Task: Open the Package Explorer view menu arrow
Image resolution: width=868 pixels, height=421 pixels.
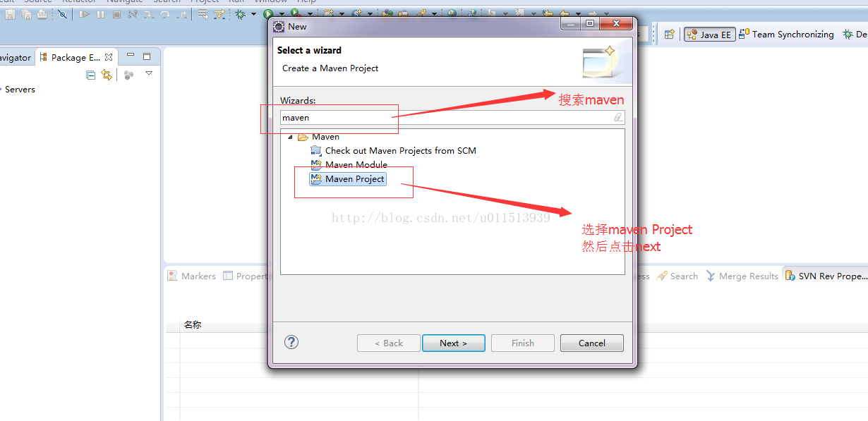Action: tap(149, 73)
